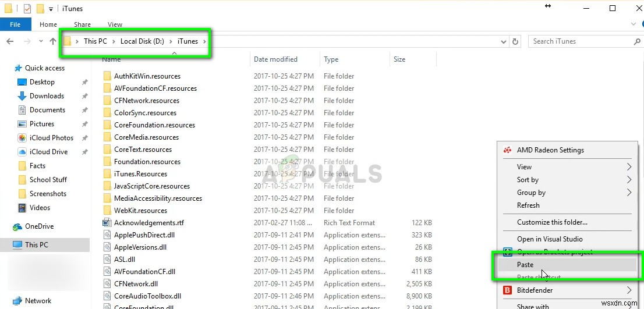The width and height of the screenshot is (644, 309).
Task: Open the File tab
Action: [x=15, y=24]
